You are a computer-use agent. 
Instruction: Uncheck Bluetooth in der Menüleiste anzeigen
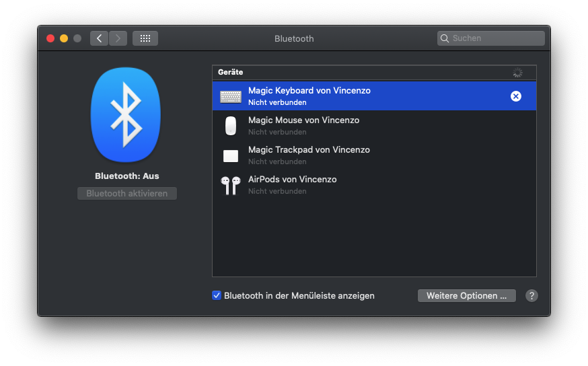(x=217, y=295)
